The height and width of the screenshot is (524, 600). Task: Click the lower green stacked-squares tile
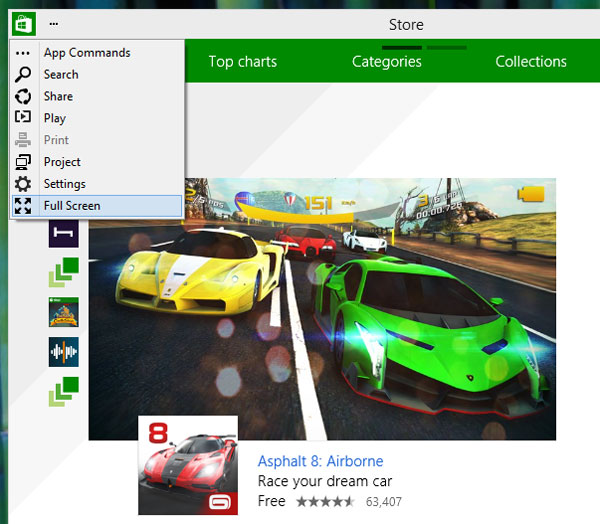(x=64, y=392)
